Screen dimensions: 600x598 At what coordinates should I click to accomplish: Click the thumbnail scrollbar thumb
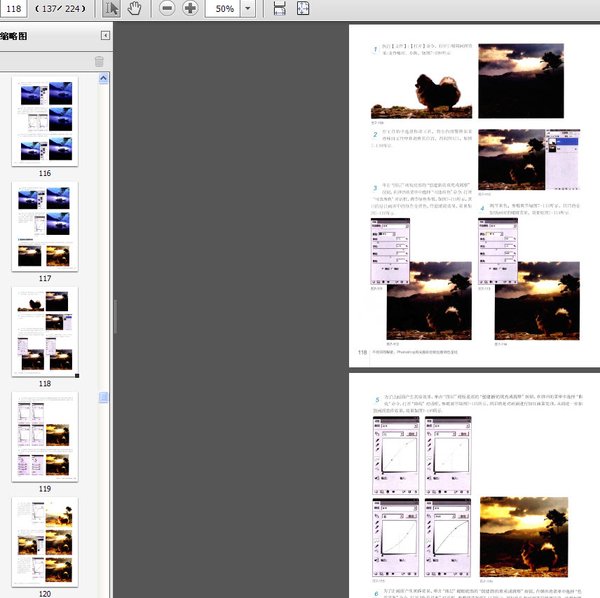[x=103, y=398]
